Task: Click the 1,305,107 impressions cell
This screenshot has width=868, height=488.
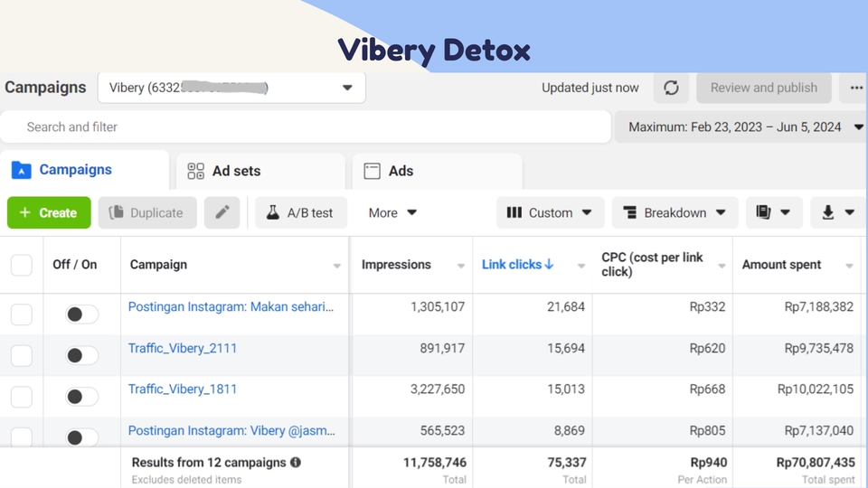Action: point(438,306)
